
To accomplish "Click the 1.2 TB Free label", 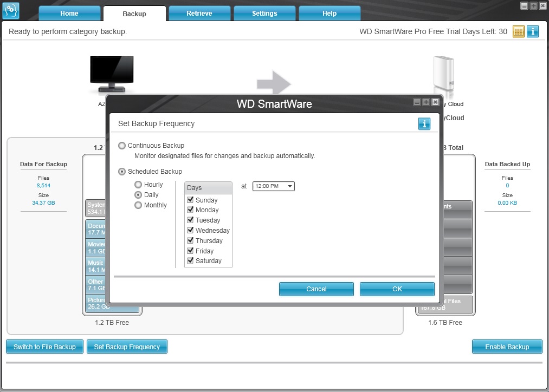I will point(112,322).
